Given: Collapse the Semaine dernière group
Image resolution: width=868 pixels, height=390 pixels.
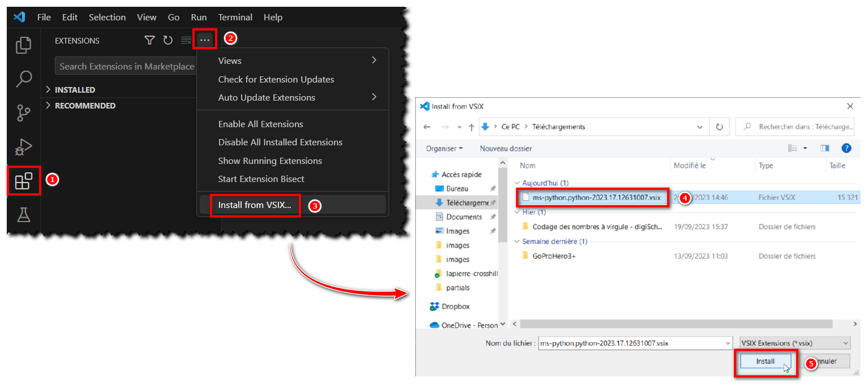Looking at the screenshot, I should click(x=517, y=241).
